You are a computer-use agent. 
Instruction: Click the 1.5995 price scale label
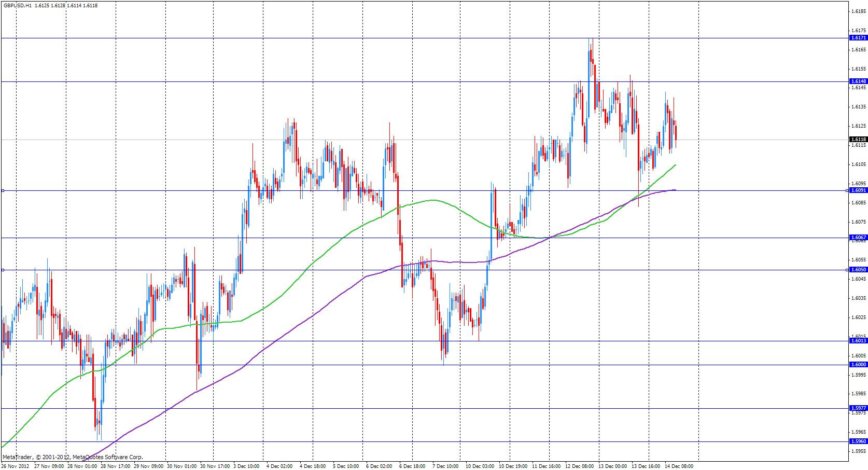tap(859, 375)
